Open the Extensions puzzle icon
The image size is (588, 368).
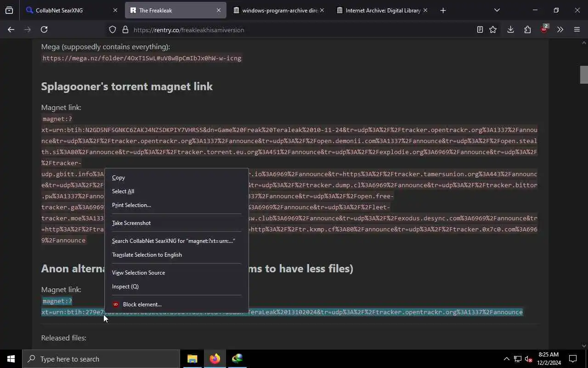pyautogui.click(x=527, y=29)
